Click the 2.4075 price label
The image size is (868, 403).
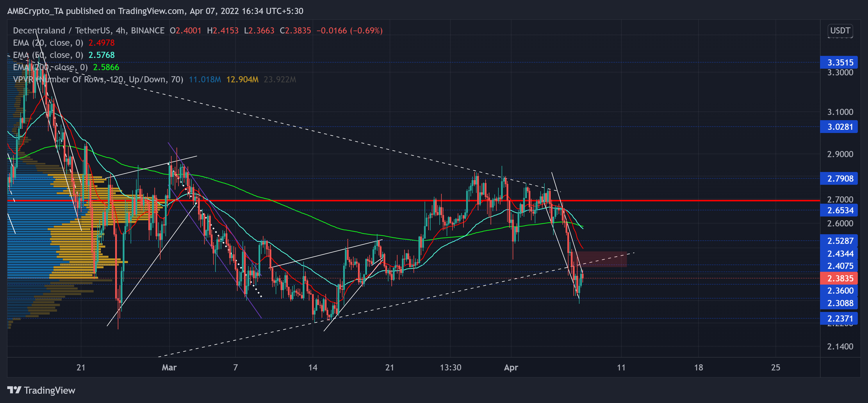click(839, 266)
